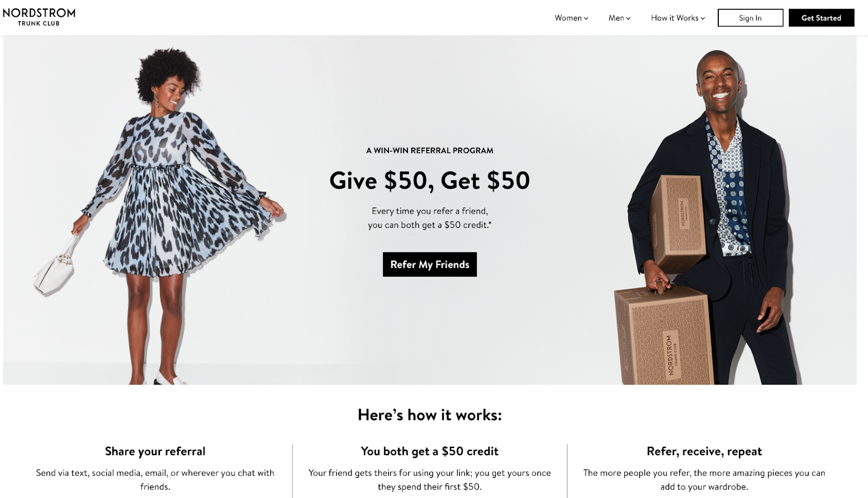Screen dimensions: 868x498
Task: Open the Men menu
Action: pyautogui.click(x=619, y=18)
